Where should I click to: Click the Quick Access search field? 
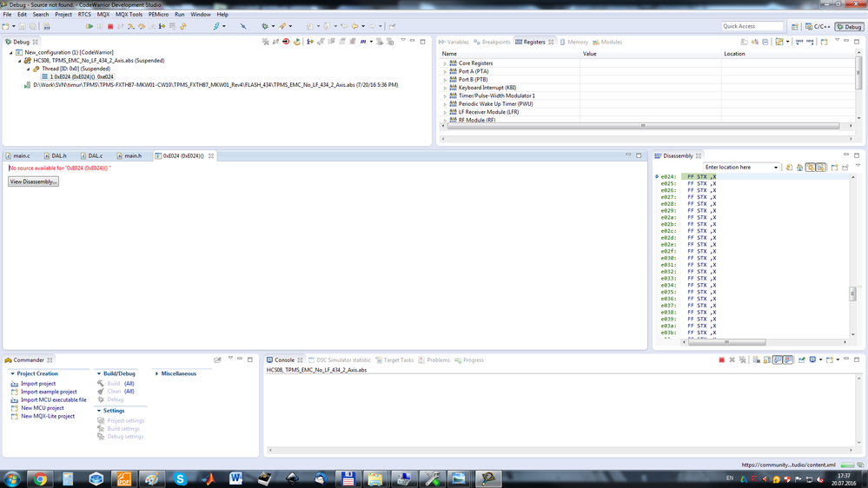coord(752,26)
